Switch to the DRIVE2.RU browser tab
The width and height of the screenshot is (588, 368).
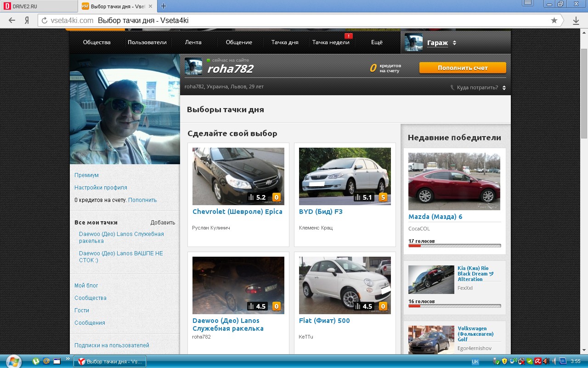(39, 6)
